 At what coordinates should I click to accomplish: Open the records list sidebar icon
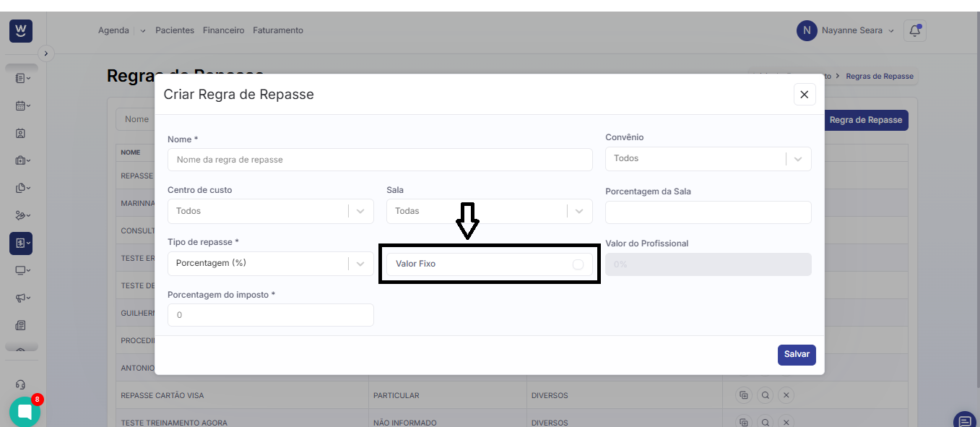[22, 78]
